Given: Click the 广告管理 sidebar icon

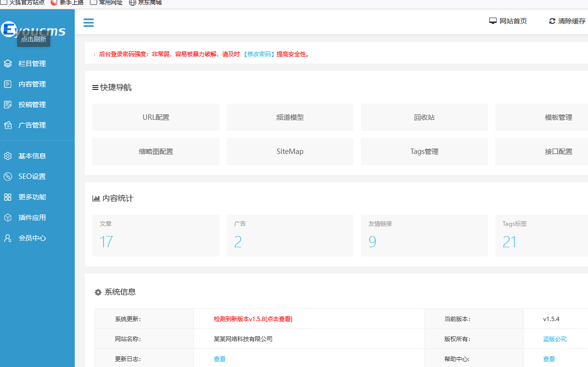Looking at the screenshot, I should coord(8,125).
